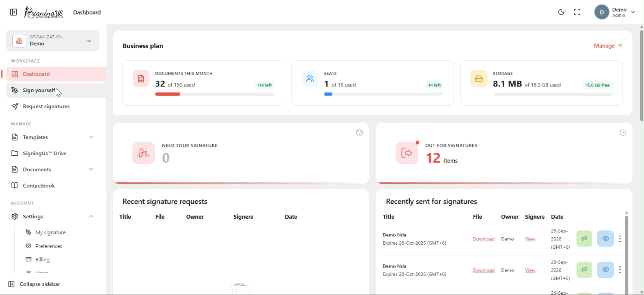The height and width of the screenshot is (295, 644).
Task: Open more options for second Demo Nda
Action: click(x=620, y=270)
